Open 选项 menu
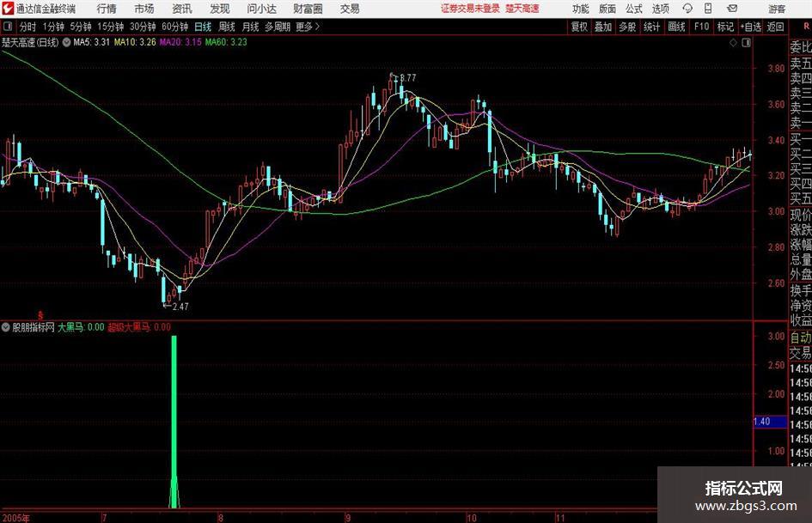The height and width of the screenshot is (523, 812). (660, 9)
